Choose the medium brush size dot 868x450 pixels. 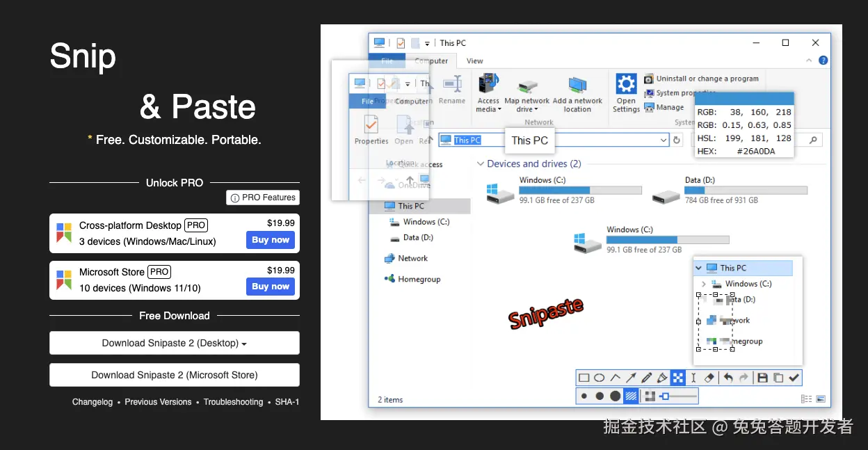point(600,396)
